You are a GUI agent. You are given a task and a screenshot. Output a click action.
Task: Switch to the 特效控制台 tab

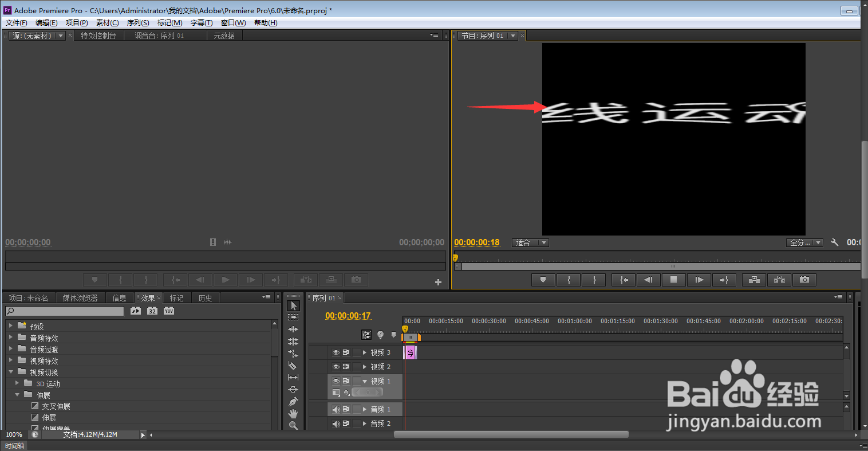pos(98,36)
